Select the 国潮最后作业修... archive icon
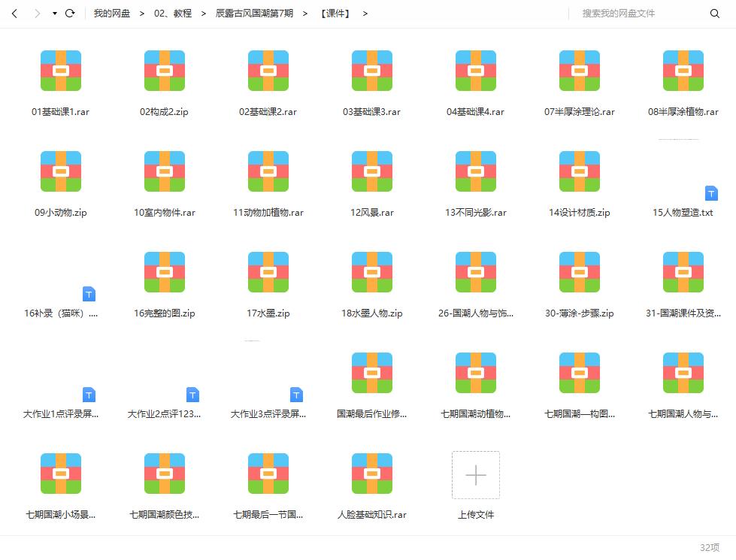This screenshot has width=736, height=560. [372, 373]
